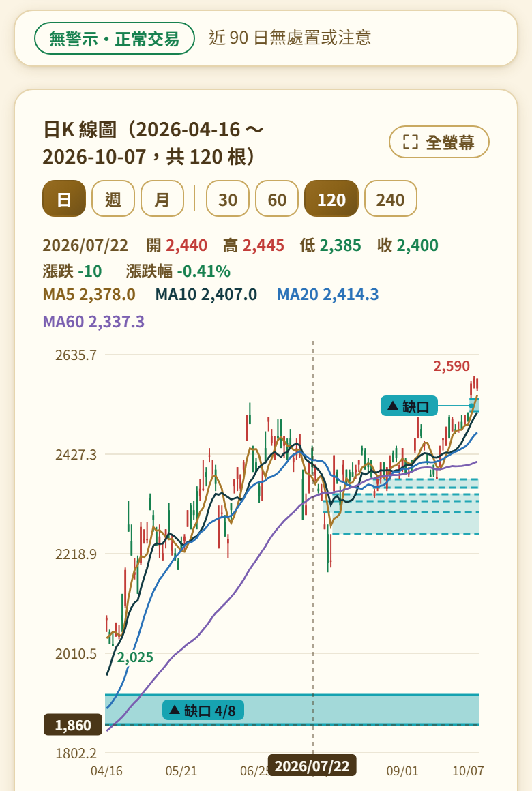This screenshot has width=532, height=791.
Task: Click the 2218.9 y-axis label
Action: click(x=76, y=554)
